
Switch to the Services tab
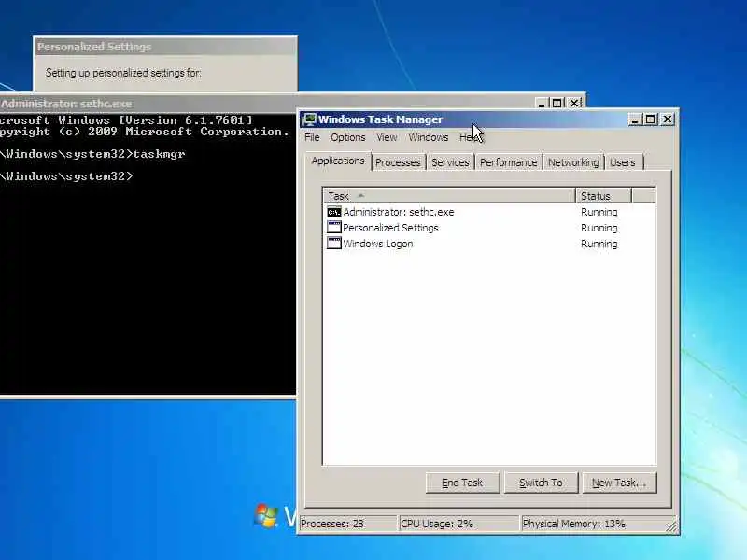[450, 162]
